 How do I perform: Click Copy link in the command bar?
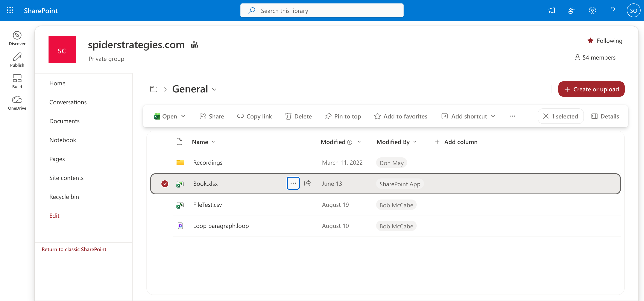pos(254,116)
